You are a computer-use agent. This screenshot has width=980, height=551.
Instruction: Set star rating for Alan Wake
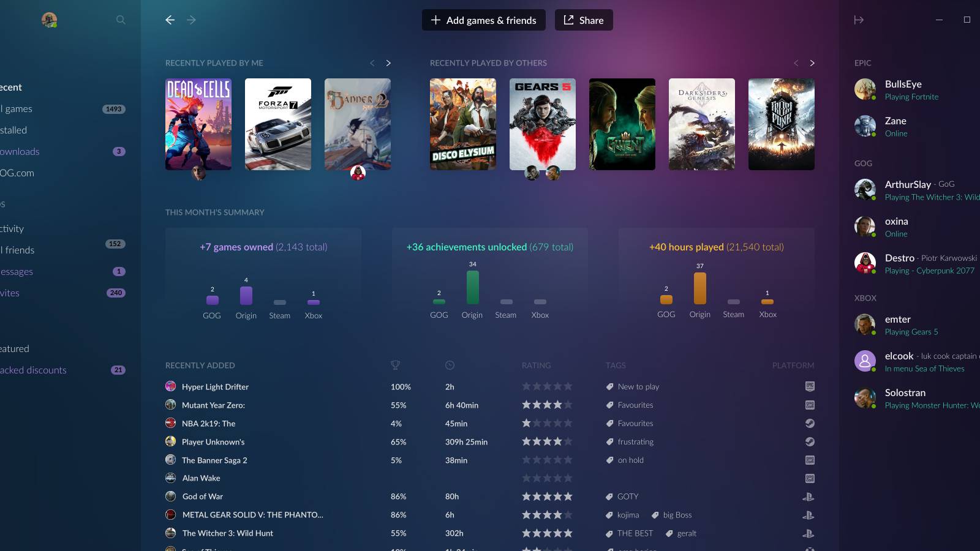[547, 478]
